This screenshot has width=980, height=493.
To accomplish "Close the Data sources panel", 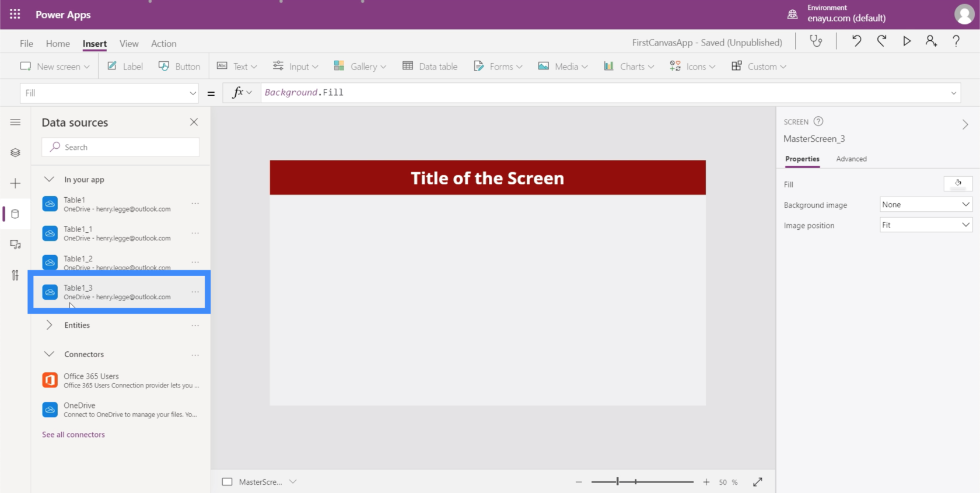I will [x=194, y=122].
